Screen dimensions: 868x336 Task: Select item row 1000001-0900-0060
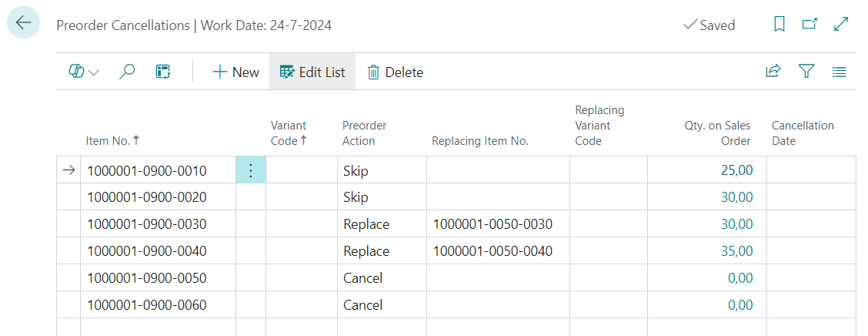click(x=147, y=305)
